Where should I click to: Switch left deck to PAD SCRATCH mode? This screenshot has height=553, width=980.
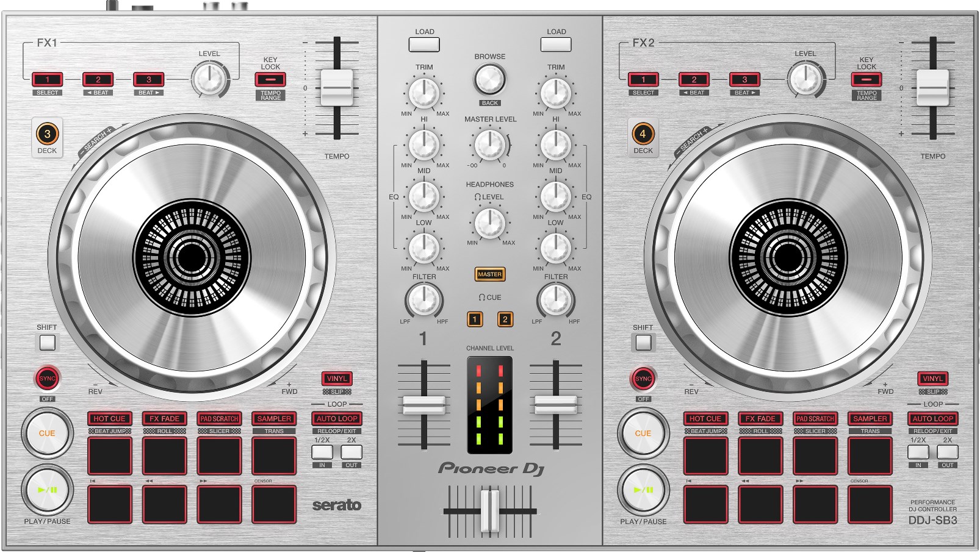pos(219,419)
